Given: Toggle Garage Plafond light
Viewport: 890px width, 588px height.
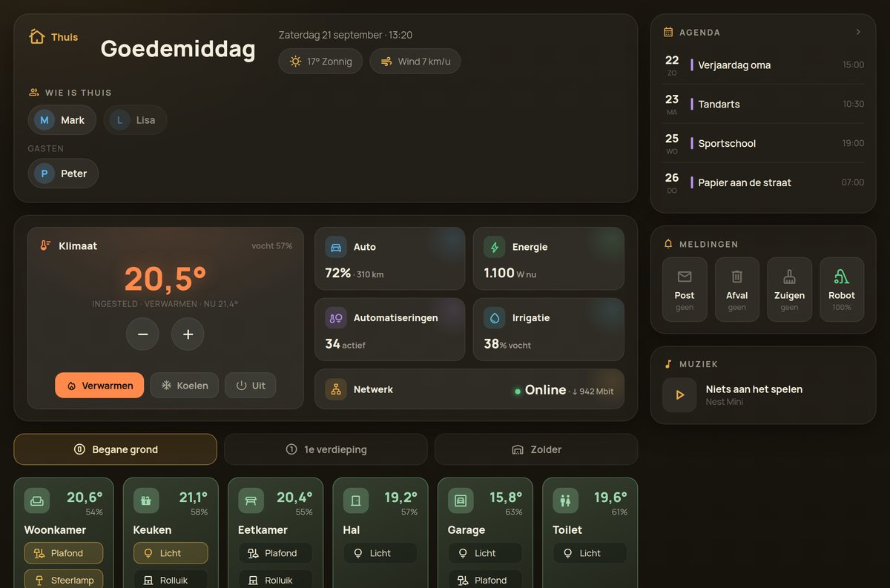Looking at the screenshot, I should pyautogui.click(x=485, y=579).
